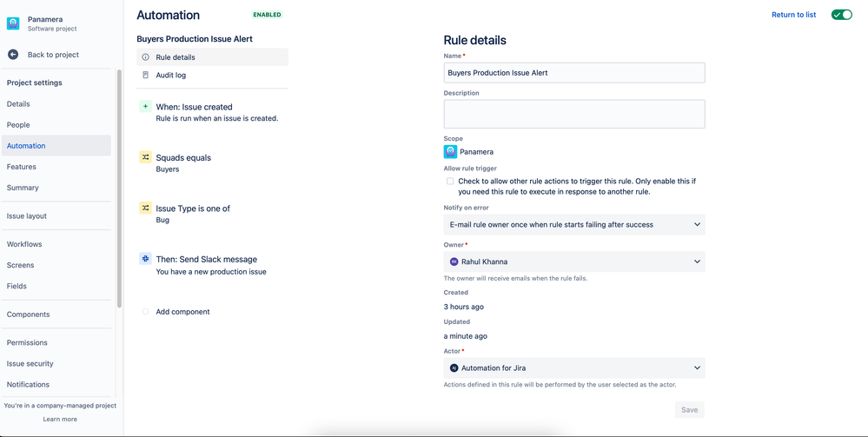Click the Audit log document icon
Image resolution: width=868 pixels, height=437 pixels.
tap(146, 75)
